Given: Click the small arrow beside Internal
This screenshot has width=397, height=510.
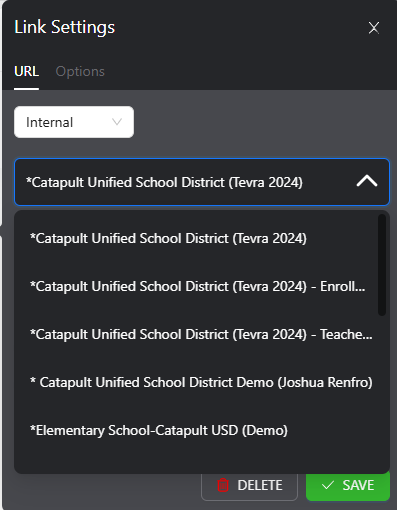Looking at the screenshot, I should tap(117, 122).
